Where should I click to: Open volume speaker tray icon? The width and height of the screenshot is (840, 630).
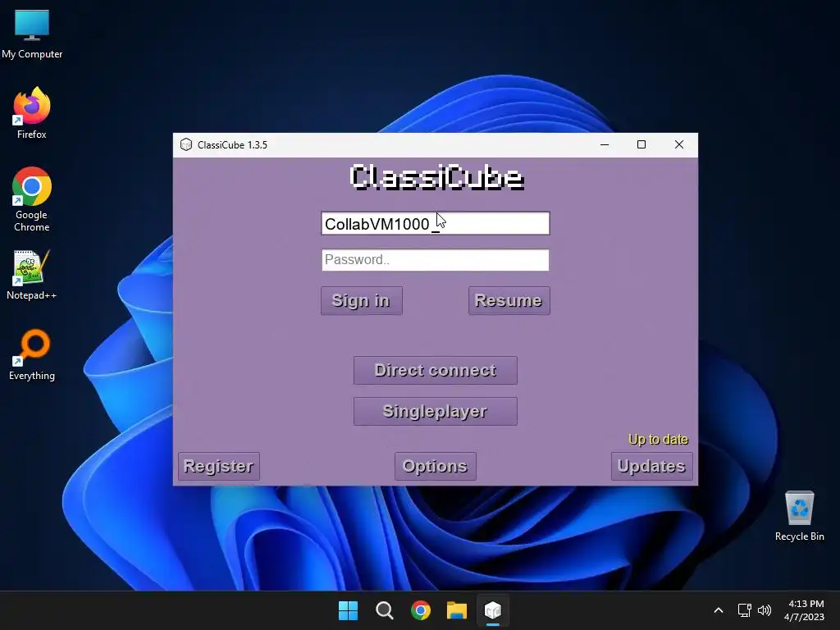[x=765, y=610]
